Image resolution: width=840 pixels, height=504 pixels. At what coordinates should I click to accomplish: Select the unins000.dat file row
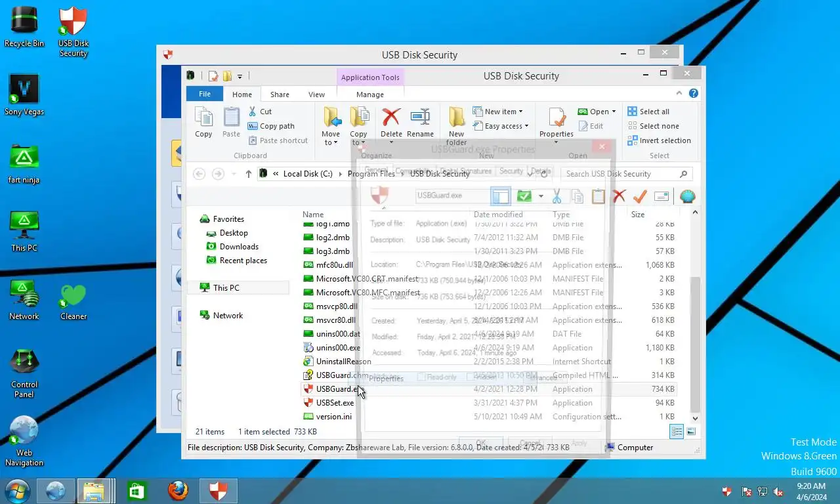pyautogui.click(x=489, y=334)
